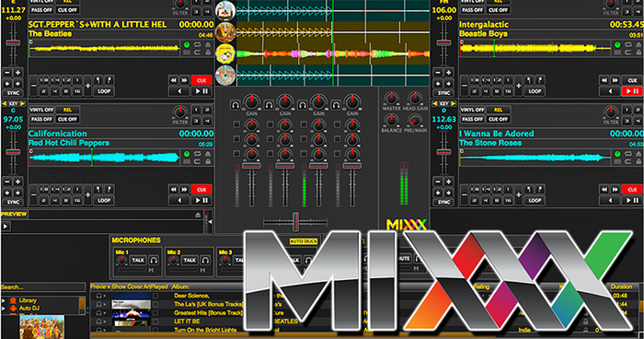Click the Show Cover Art column header
The image size is (644, 339).
(131, 286)
